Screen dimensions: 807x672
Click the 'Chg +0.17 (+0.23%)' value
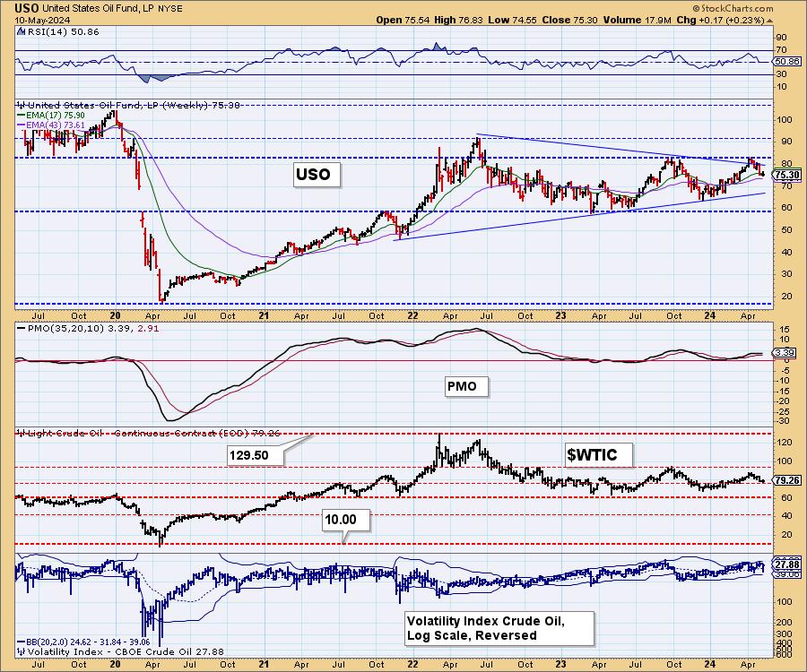[x=721, y=20]
